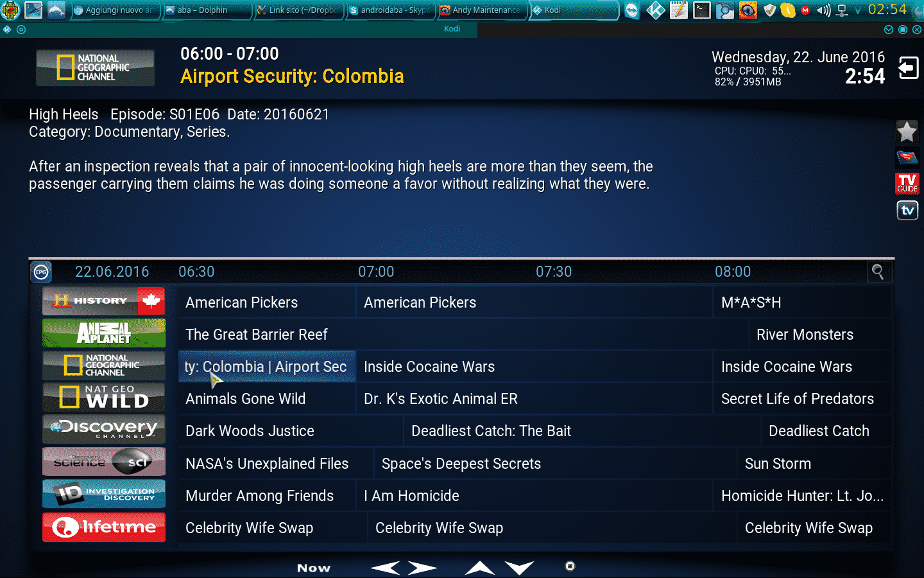This screenshot has height=578, width=924.
Task: Open the TV Guide icon
Action: click(907, 183)
